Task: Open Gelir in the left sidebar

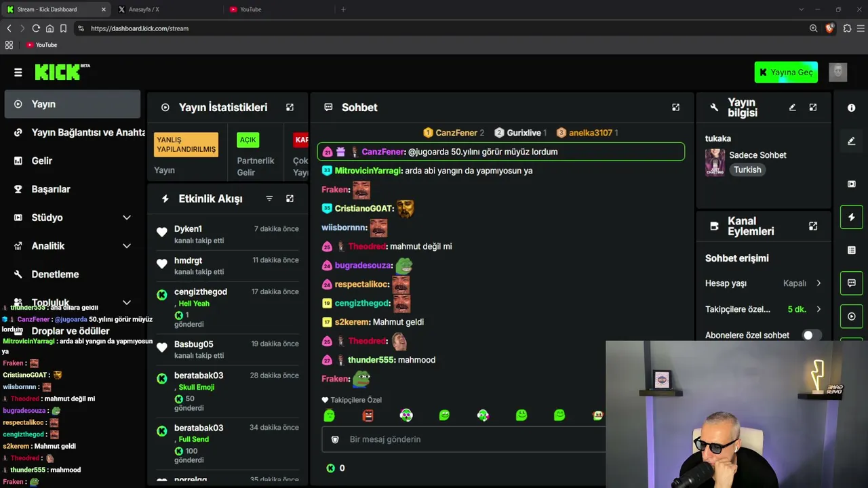Action: [x=73, y=161]
